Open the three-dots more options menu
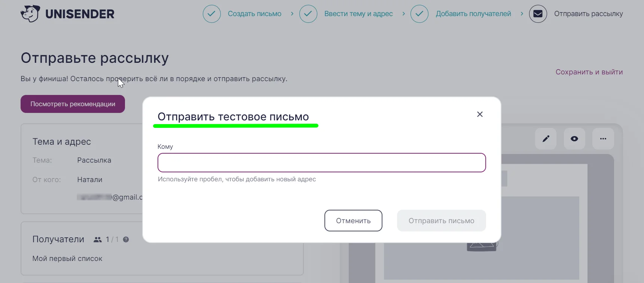Viewport: 644px width, 283px height. tap(603, 139)
